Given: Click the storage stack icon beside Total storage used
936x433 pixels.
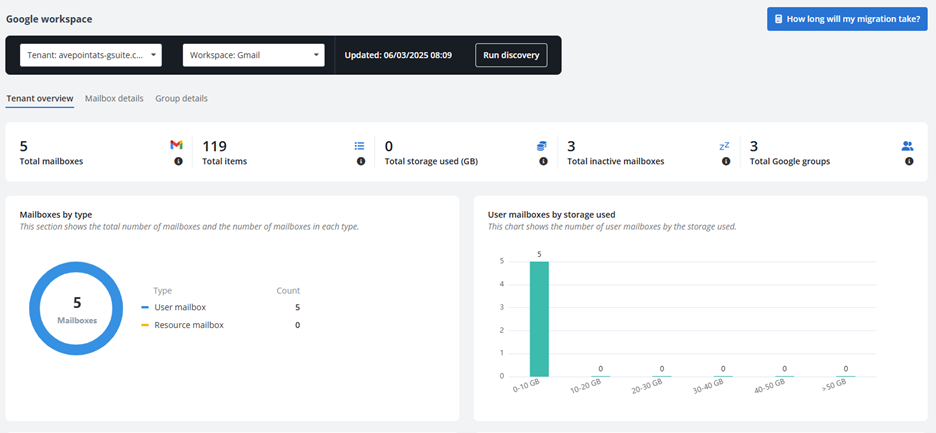Looking at the screenshot, I should click(542, 146).
